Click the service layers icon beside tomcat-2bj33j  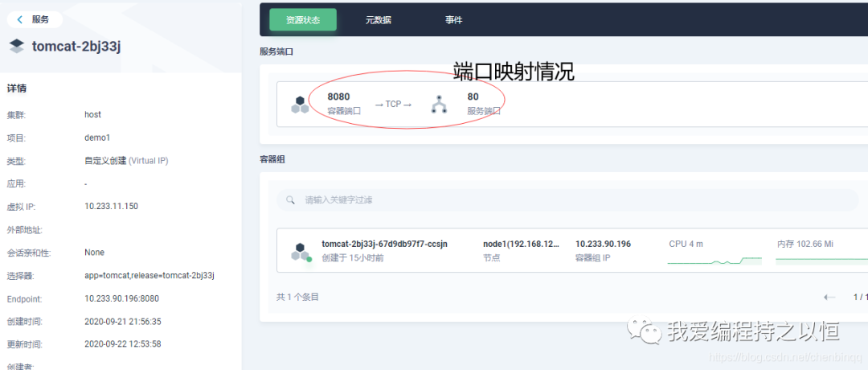pyautogui.click(x=17, y=46)
